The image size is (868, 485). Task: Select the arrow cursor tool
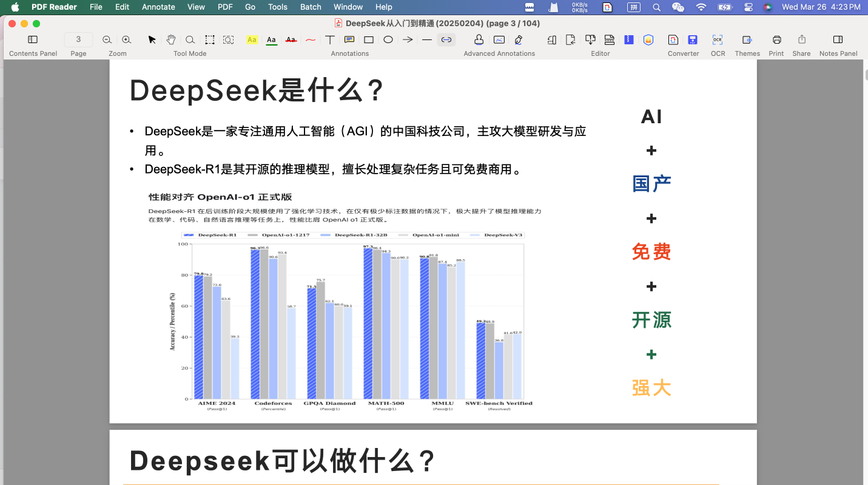152,39
